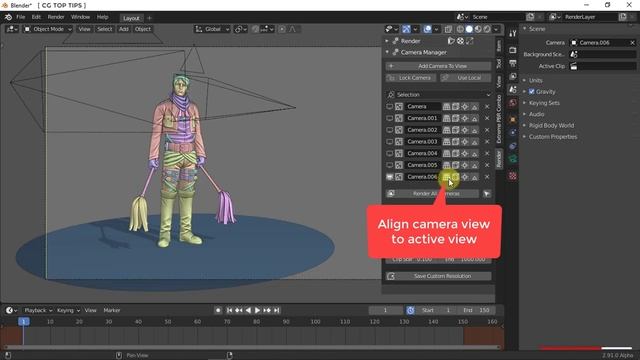Viewport: 640px width, 360px height.
Task: Select rendered viewport shading
Action: (x=487, y=29)
